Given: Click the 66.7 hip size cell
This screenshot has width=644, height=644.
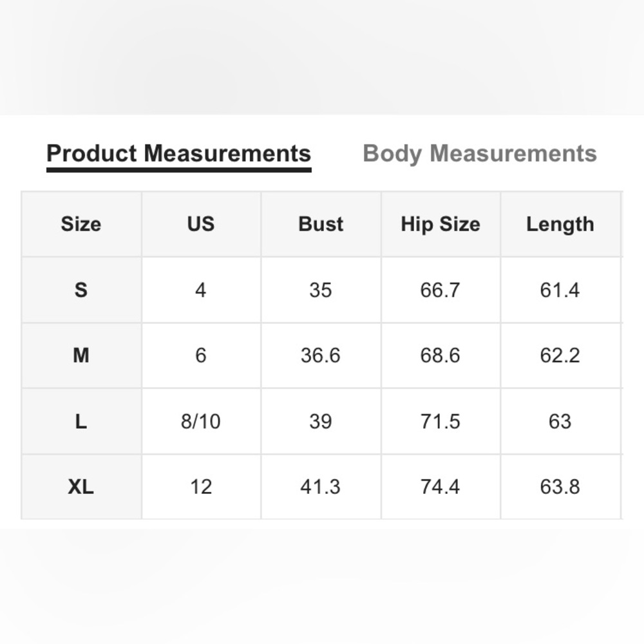Looking at the screenshot, I should (440, 290).
